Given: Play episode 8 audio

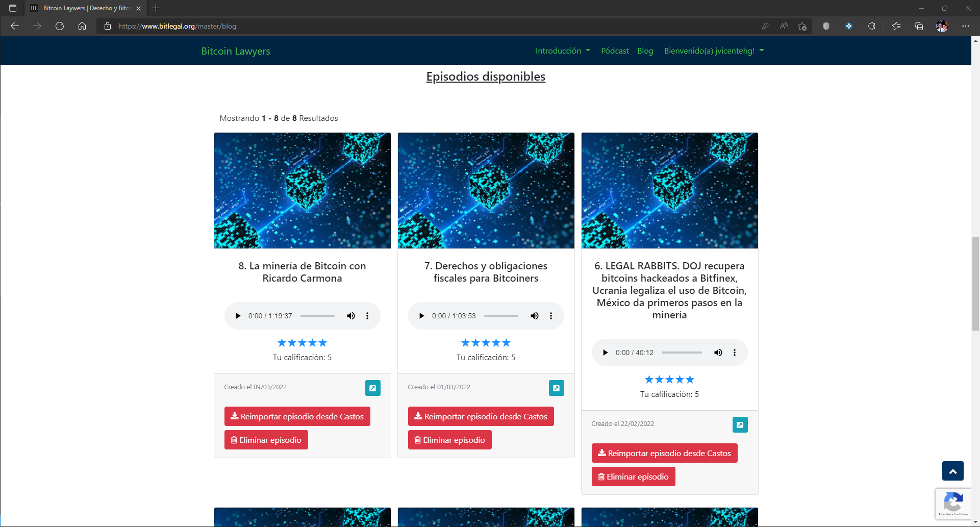Looking at the screenshot, I should click(238, 316).
